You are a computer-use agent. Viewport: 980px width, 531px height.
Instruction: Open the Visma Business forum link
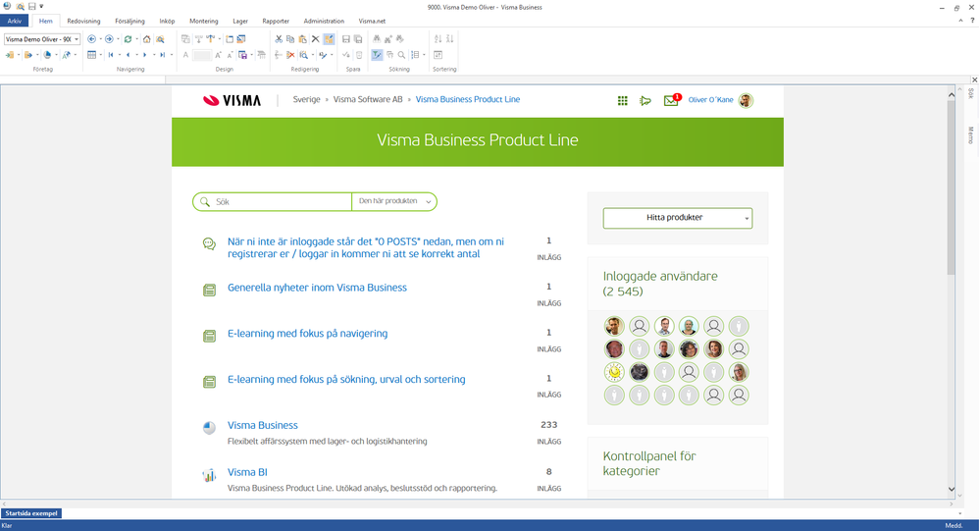point(263,425)
